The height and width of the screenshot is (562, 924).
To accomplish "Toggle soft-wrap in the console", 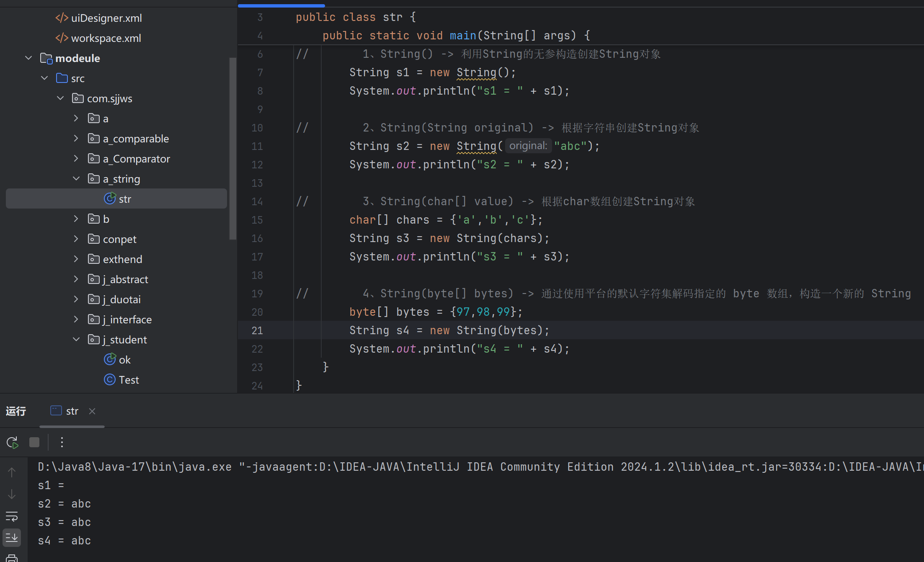I will coord(12,516).
